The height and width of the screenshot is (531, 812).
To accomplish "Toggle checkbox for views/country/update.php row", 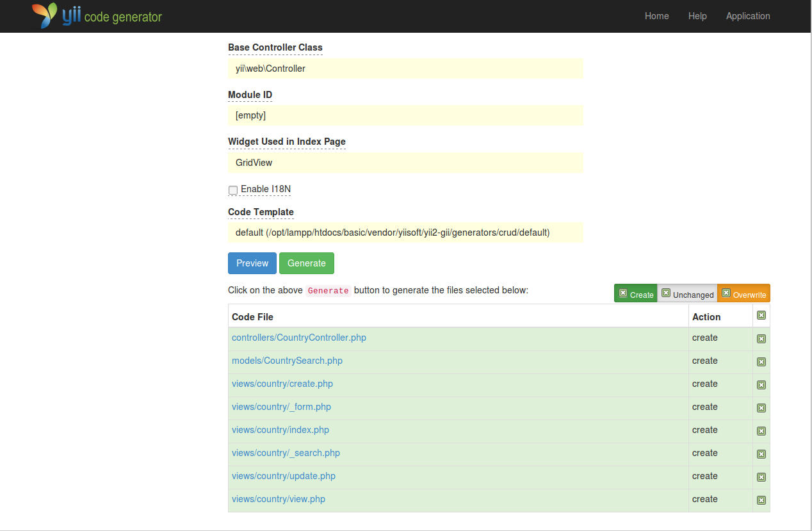I will pyautogui.click(x=761, y=477).
